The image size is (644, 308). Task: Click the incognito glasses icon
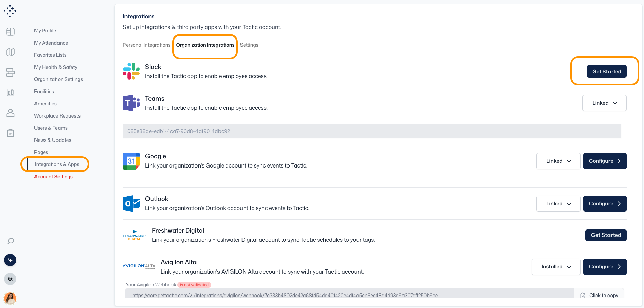point(10,279)
